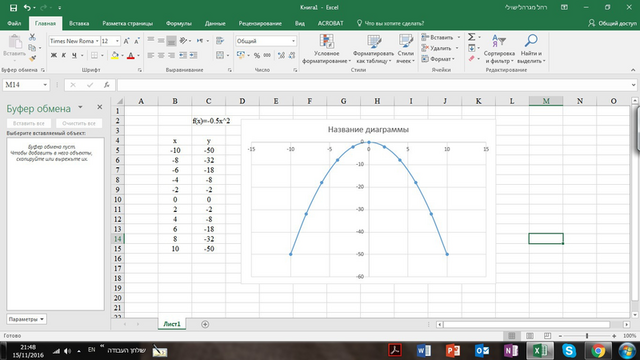Click the Очистить все button

point(79,123)
